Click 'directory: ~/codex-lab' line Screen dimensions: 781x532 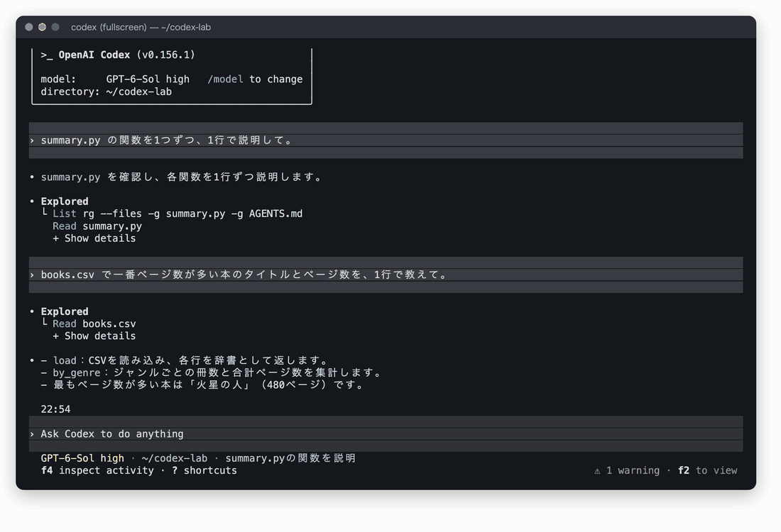pyautogui.click(x=106, y=92)
